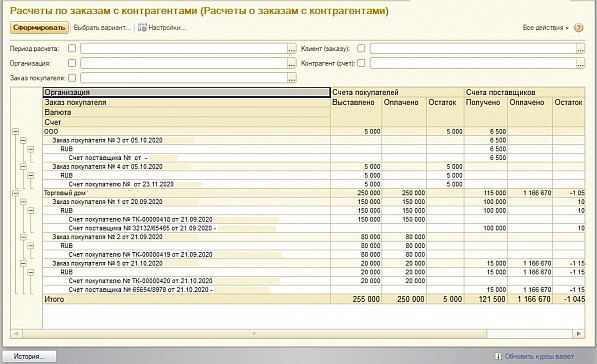Open selection button for Период расчета
The height and width of the screenshot is (364, 597).
[x=292, y=49]
